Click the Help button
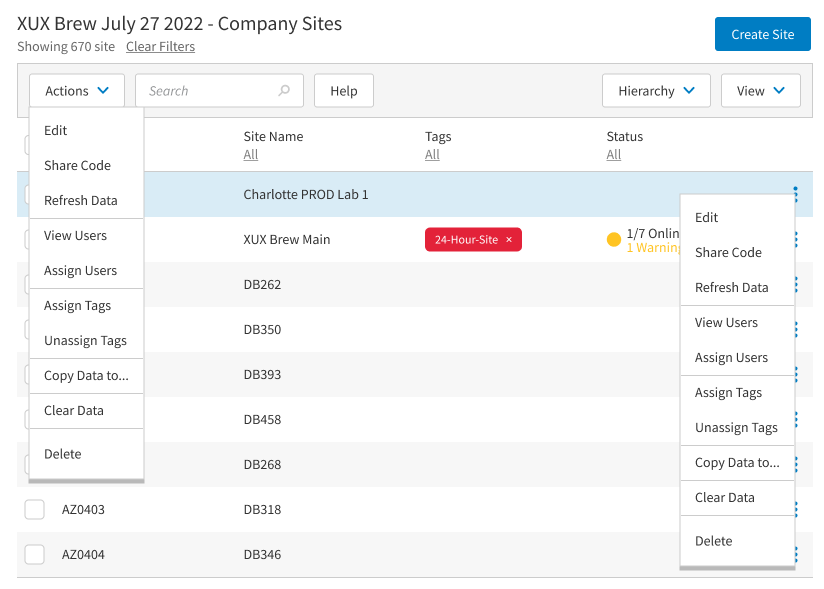Screen dimensions: 824x589 (344, 91)
